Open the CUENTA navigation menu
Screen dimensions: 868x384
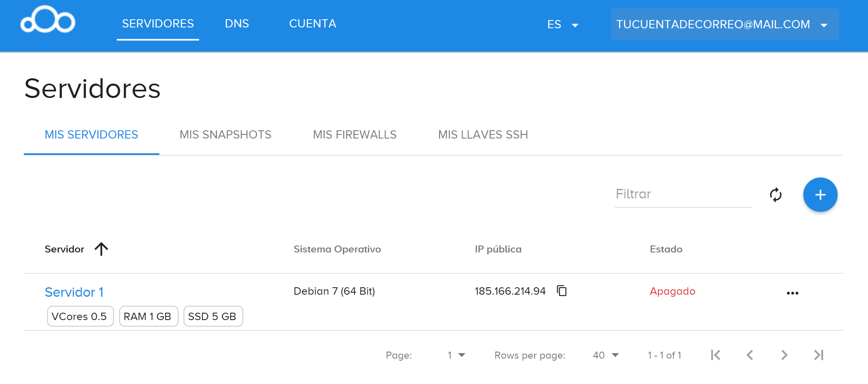[313, 24]
